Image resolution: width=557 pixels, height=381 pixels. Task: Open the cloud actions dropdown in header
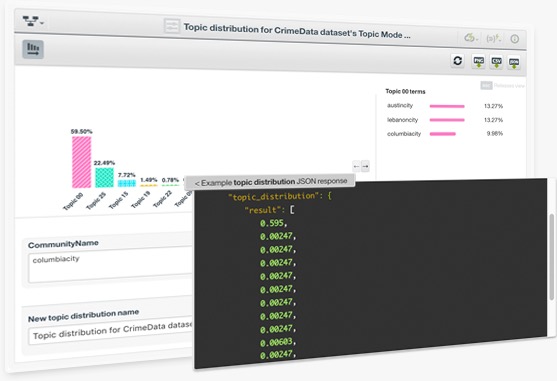coord(471,38)
